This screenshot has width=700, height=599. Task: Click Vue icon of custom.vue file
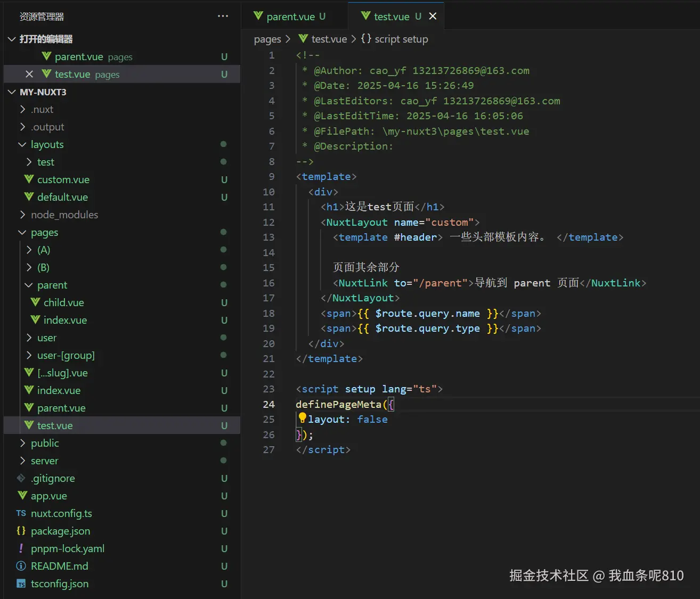click(x=29, y=179)
